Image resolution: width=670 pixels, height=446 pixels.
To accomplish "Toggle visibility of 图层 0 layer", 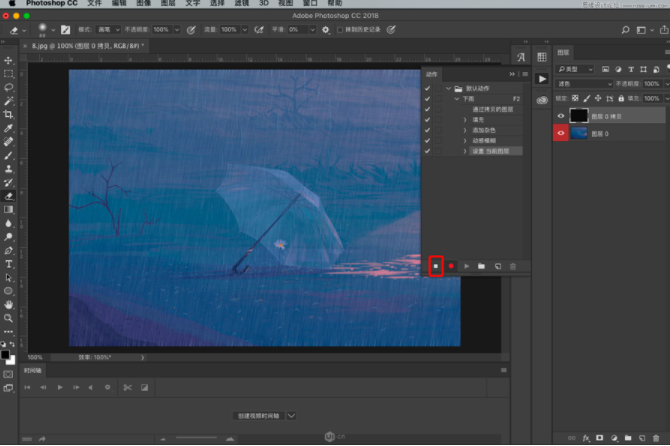I will pyautogui.click(x=560, y=133).
